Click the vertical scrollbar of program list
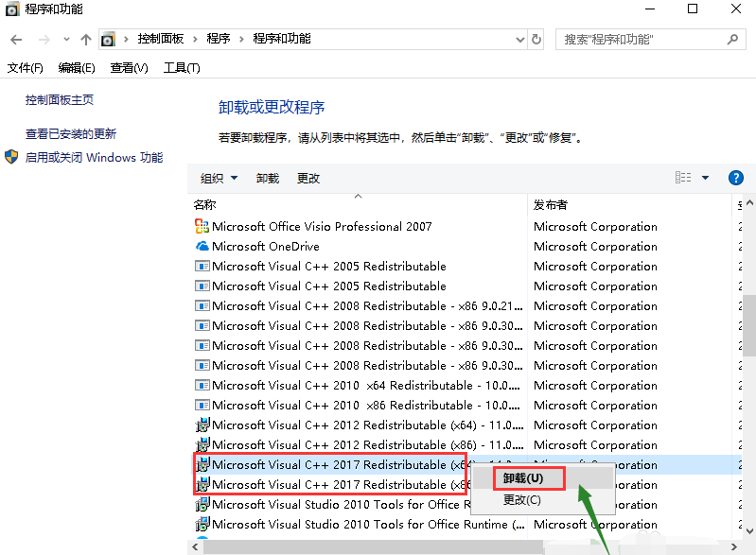 click(748, 321)
